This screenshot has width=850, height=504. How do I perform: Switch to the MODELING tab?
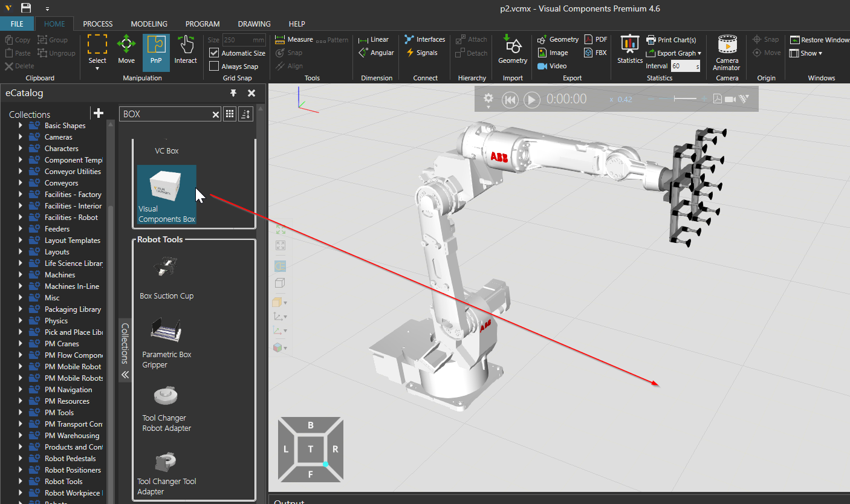pos(149,24)
